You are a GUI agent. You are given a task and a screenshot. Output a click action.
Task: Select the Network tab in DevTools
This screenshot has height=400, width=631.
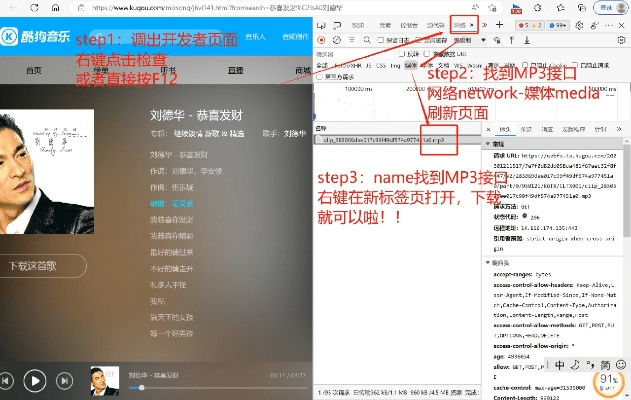[x=460, y=25]
